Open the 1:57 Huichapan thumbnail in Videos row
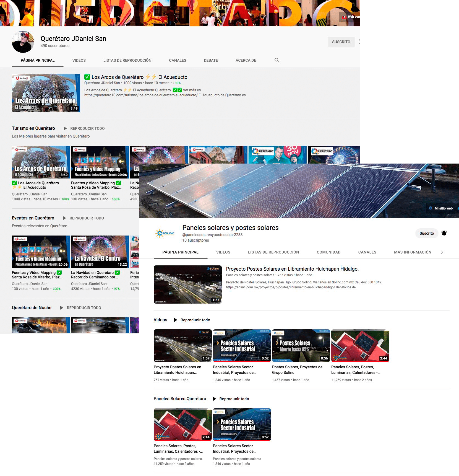This screenshot has height=476, width=459. [x=183, y=346]
